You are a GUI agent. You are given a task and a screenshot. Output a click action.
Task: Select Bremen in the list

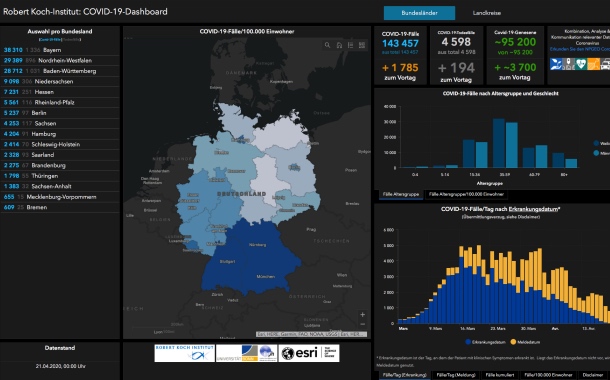click(60, 207)
